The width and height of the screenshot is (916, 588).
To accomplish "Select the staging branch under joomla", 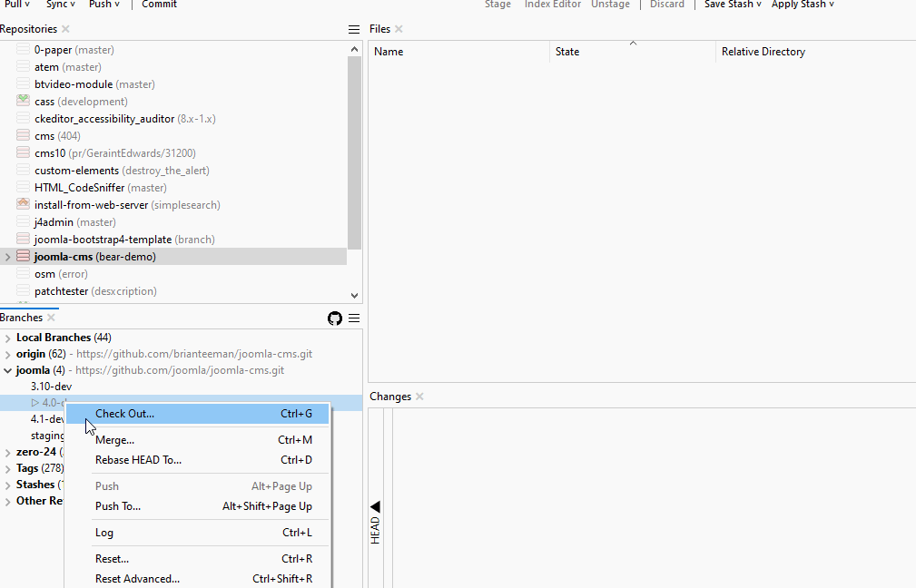I will [48, 436].
